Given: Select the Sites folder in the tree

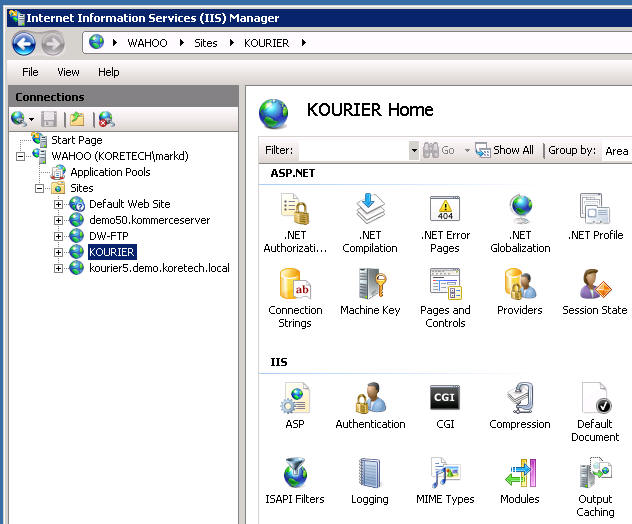Looking at the screenshot, I should [82, 188].
